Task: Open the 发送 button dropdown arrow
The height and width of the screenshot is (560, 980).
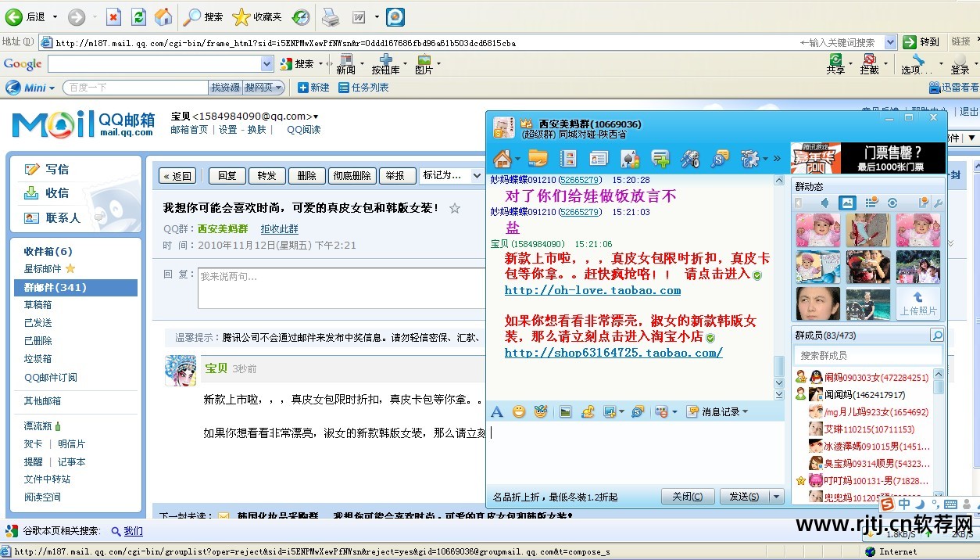Action: (x=776, y=497)
